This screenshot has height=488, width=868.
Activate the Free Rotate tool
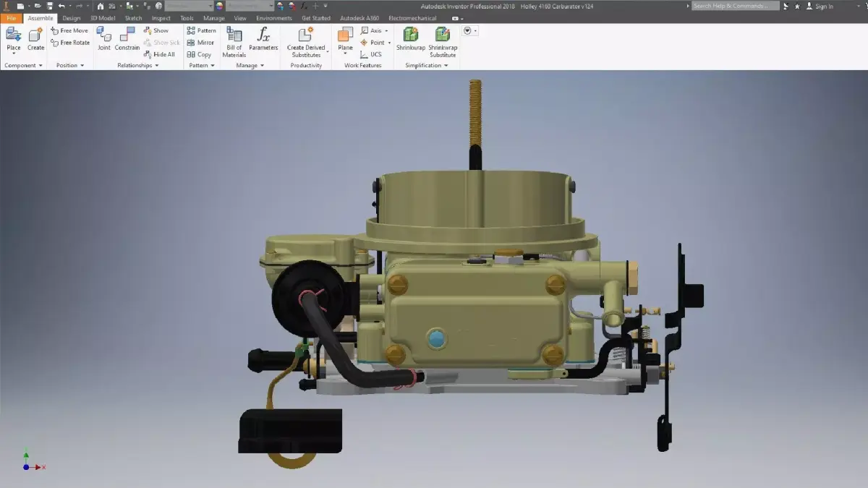coord(70,43)
